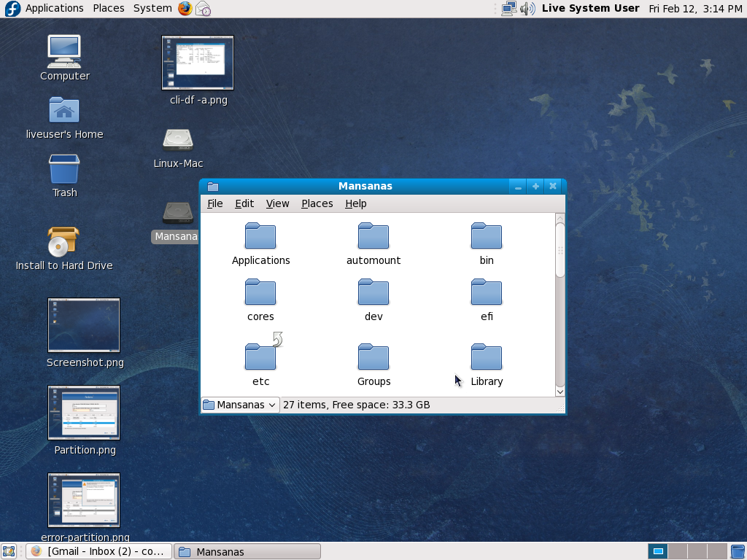Open the Help menu
This screenshot has height=560, width=747.
pos(355,203)
